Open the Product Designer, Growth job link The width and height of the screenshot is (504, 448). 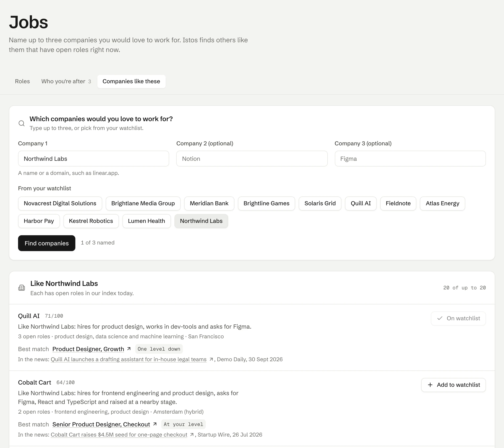88,349
